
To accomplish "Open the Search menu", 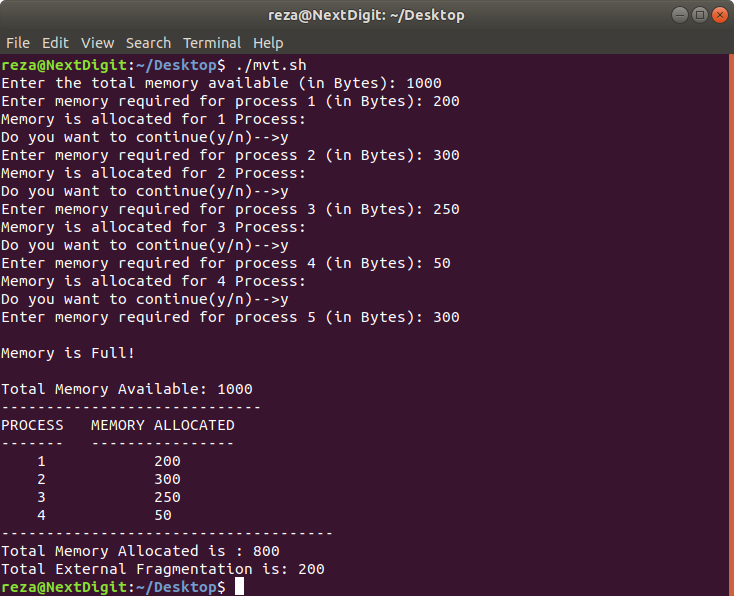I will pyautogui.click(x=148, y=43).
